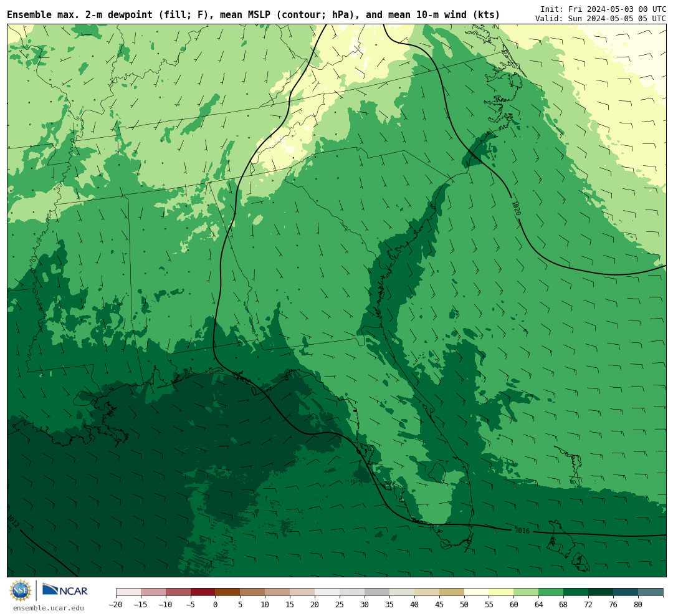Screen dimensions: 673x616
Task: Pick the colorbar swatch between 76 and 80
Action: [x=626, y=592]
